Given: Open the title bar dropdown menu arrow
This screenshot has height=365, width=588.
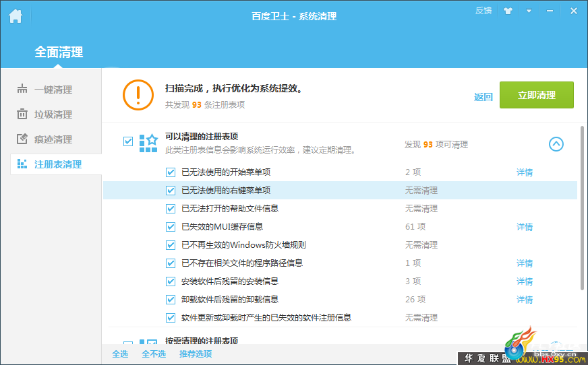Looking at the screenshot, I should [529, 11].
